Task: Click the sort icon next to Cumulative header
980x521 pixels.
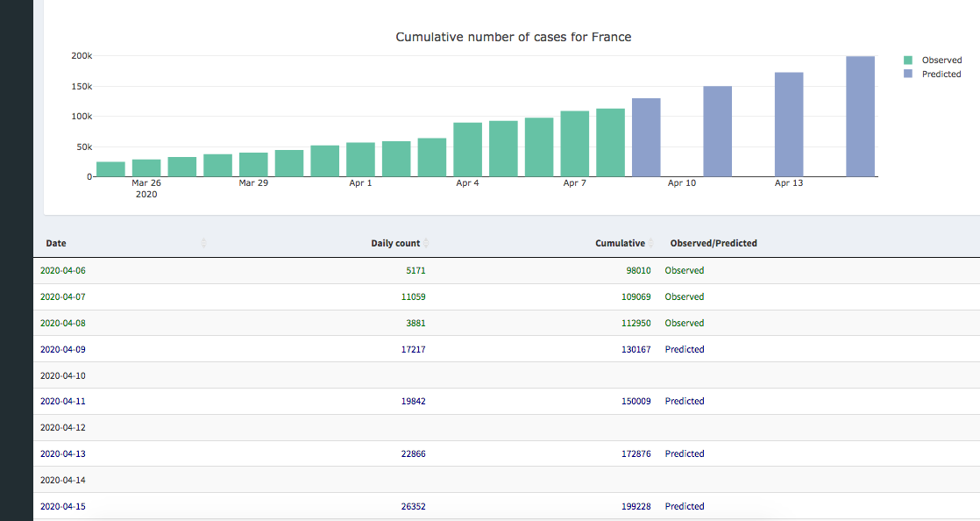Action: point(651,243)
